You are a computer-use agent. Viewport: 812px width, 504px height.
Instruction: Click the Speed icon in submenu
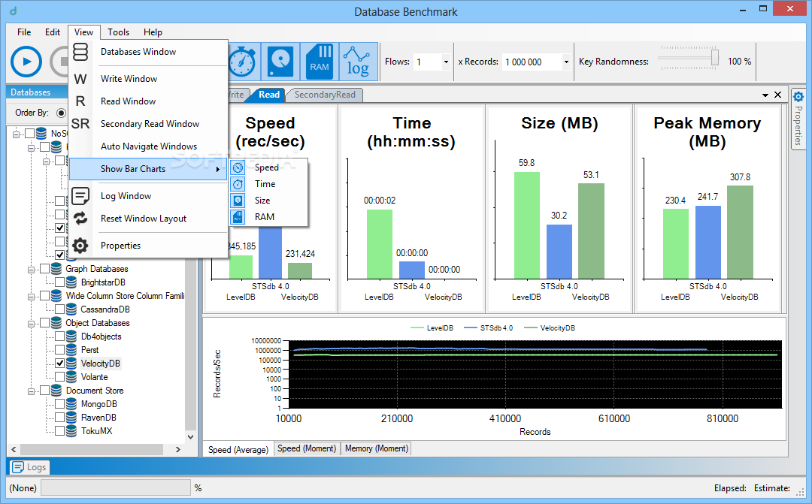pyautogui.click(x=238, y=167)
